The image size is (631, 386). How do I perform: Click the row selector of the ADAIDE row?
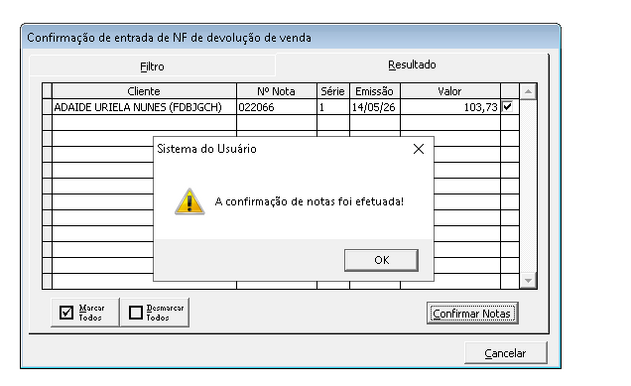47,107
